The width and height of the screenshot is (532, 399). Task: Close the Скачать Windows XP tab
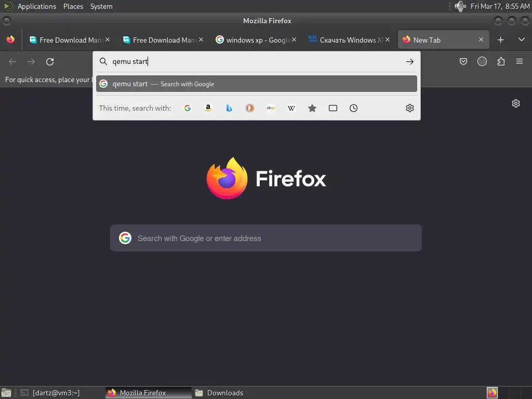(388, 39)
